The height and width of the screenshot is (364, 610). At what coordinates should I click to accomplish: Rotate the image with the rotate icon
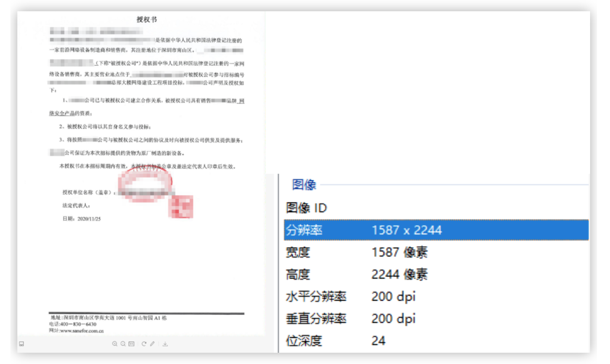[x=144, y=344]
